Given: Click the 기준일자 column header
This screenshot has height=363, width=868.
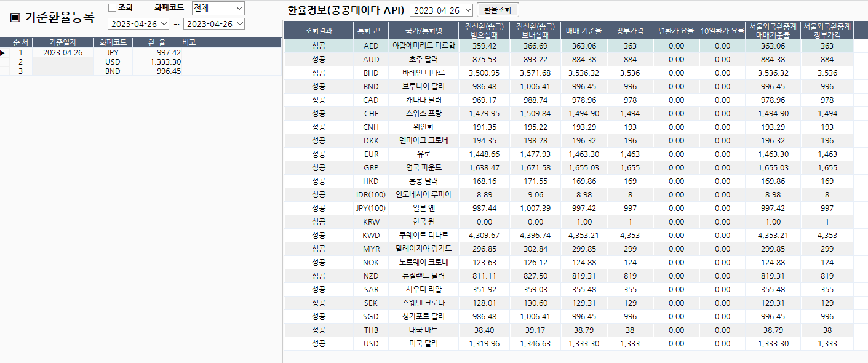Looking at the screenshot, I should [63, 43].
